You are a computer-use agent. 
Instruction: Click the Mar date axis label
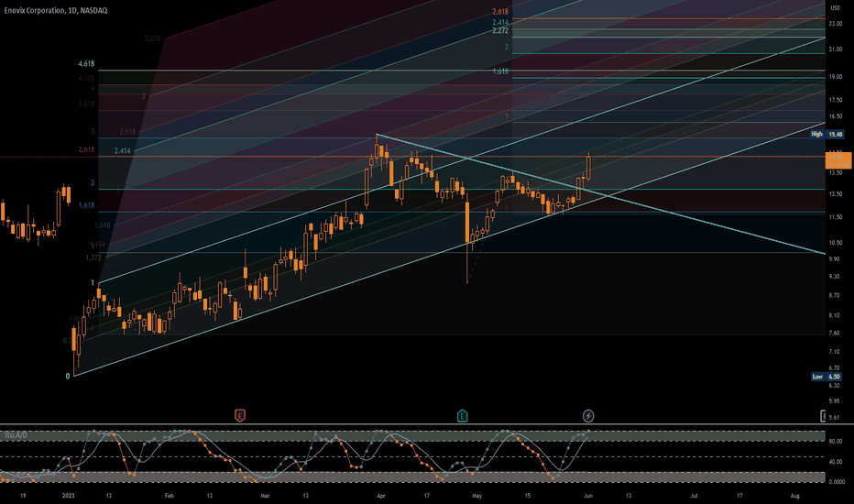(x=265, y=496)
